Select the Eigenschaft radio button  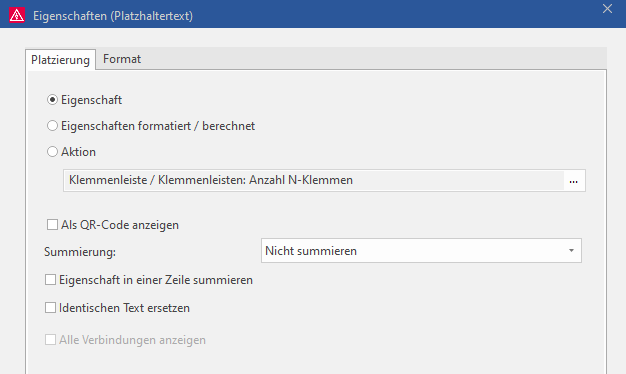point(52,99)
